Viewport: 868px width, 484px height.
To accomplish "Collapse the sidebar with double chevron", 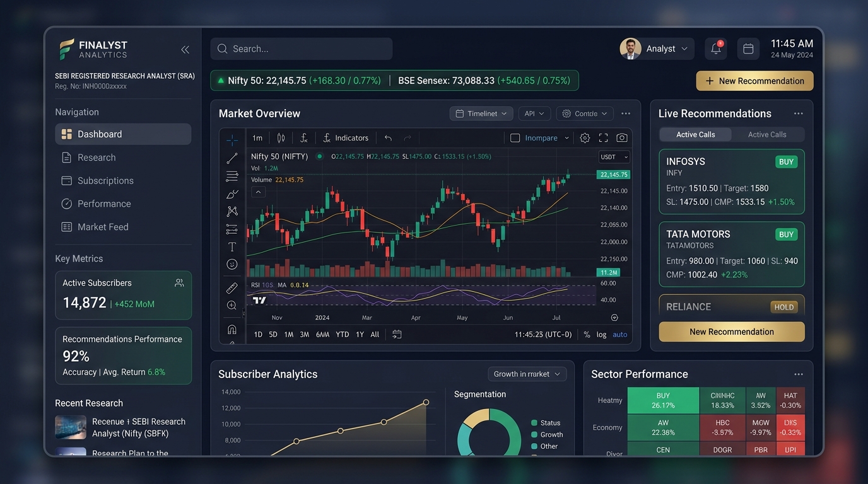I will pyautogui.click(x=185, y=49).
